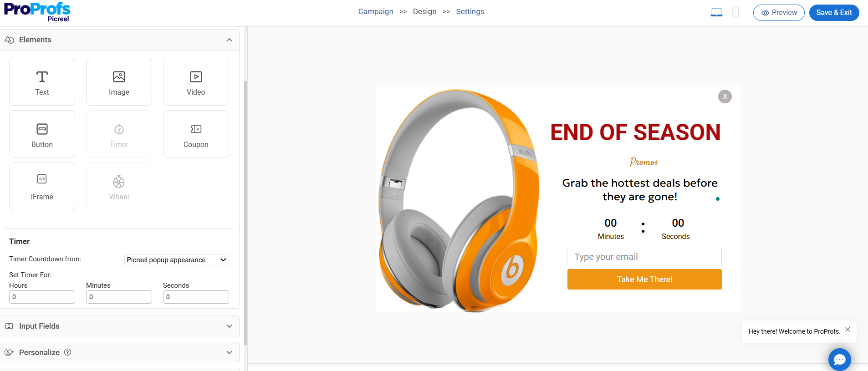Dismiss the ProProfs welcome message
The height and width of the screenshot is (371, 868).
click(848, 330)
